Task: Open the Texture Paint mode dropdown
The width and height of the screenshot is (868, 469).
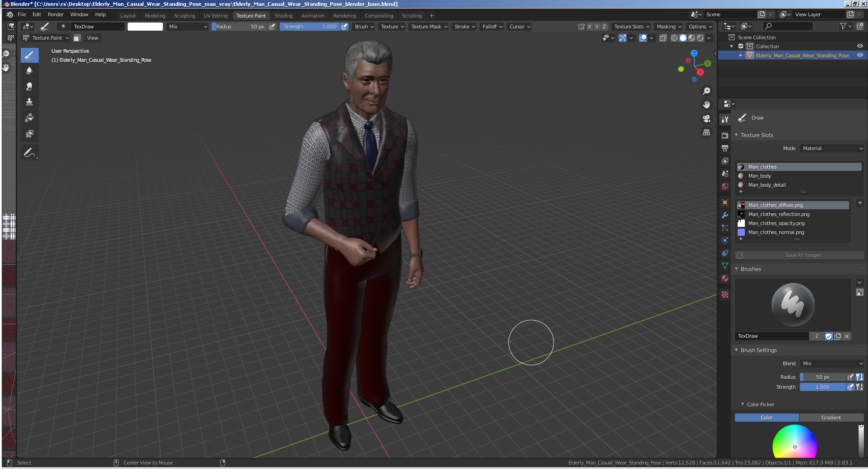Action: [46, 38]
